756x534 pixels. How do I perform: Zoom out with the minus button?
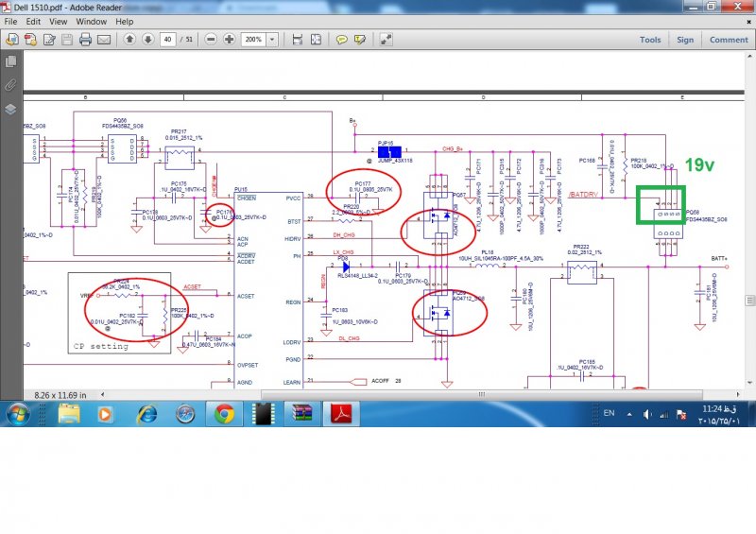coord(211,39)
